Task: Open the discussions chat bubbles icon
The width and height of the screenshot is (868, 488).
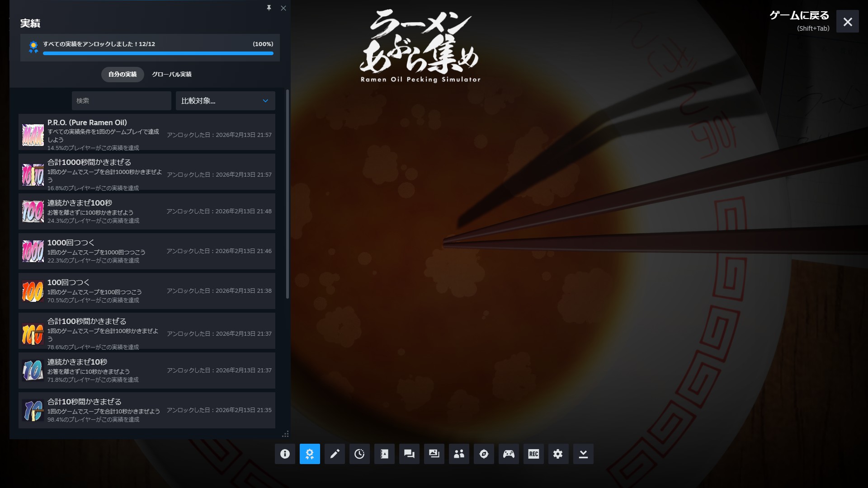Action: coord(409,454)
